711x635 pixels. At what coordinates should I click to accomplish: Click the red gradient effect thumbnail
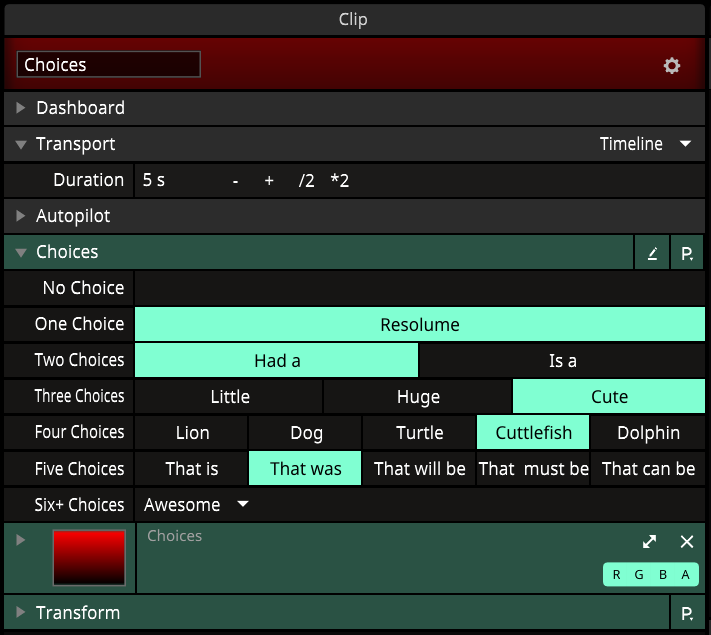[89, 557]
